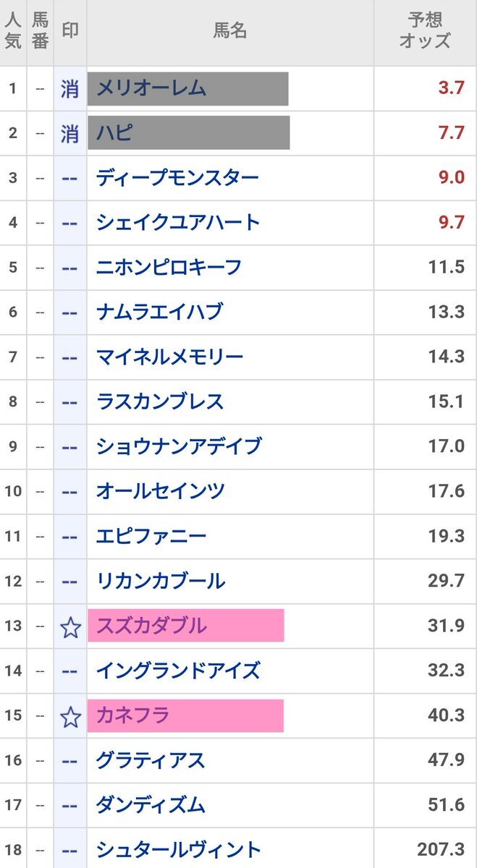Click the star mark beside スズカダブル
The image size is (477, 868).
coord(70,626)
